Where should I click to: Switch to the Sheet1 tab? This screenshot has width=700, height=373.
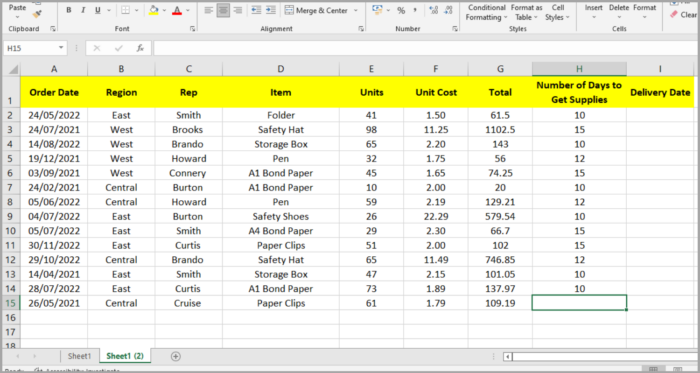click(x=79, y=356)
